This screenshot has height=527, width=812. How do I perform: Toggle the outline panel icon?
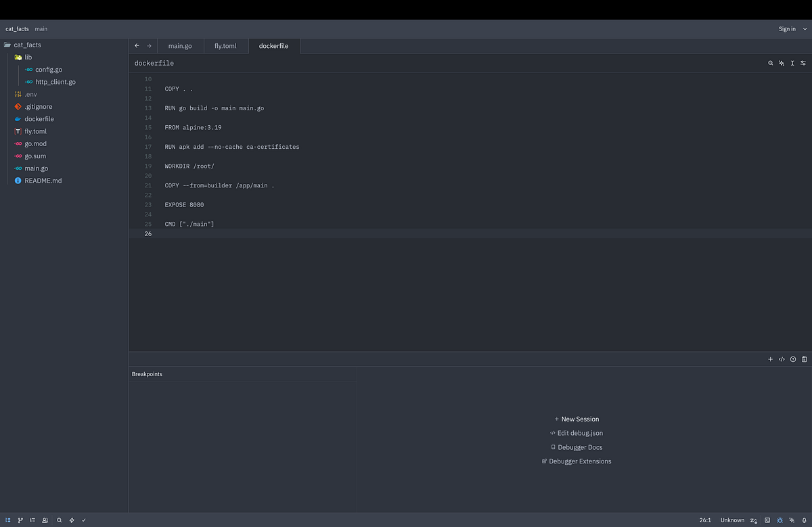click(32, 520)
